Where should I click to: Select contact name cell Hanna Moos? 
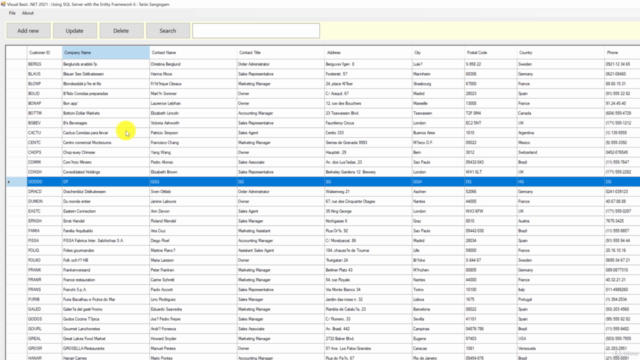[193, 74]
